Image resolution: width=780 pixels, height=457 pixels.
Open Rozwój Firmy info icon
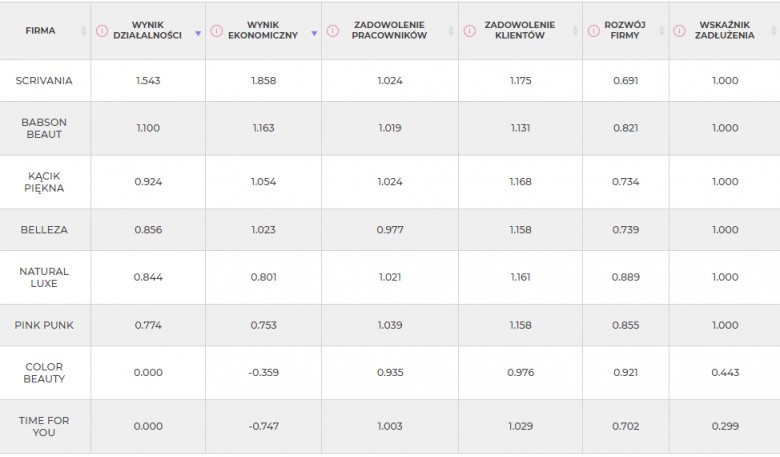[x=593, y=31]
